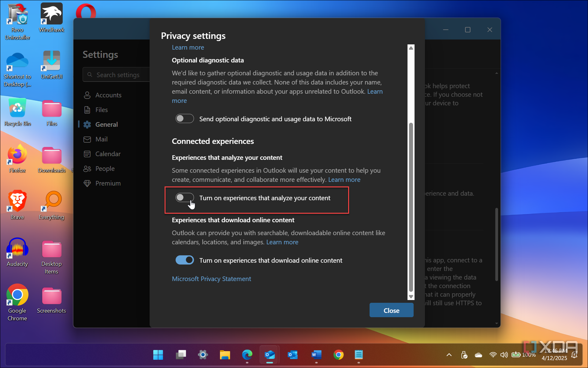
Task: Open the Microsoft Privacy Statement link
Action: (x=211, y=279)
